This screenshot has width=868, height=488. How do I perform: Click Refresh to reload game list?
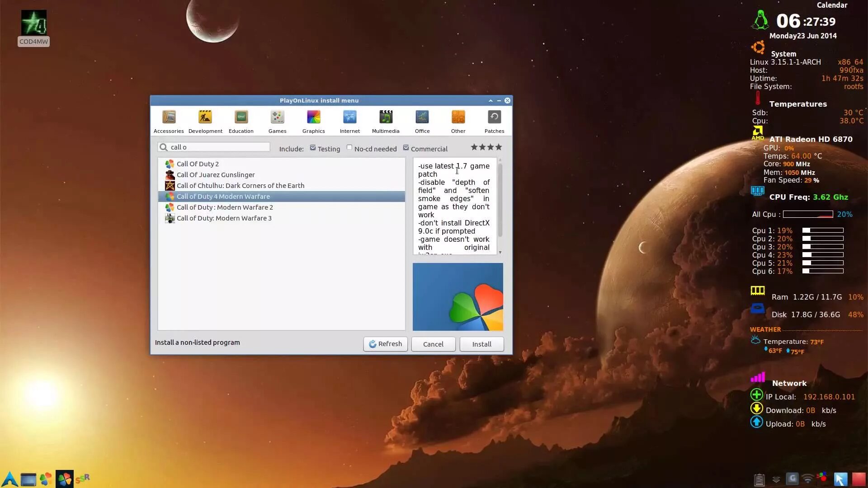pos(385,344)
